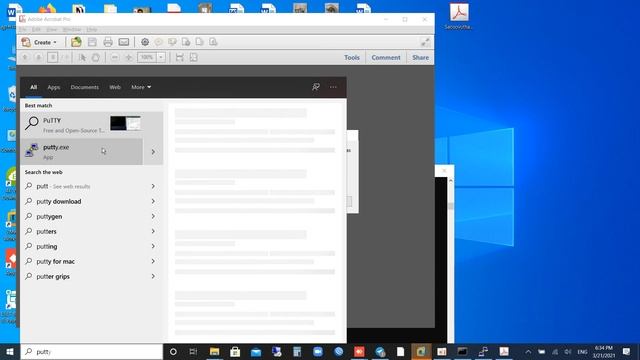Open Acrobat View menu
Screen dimensions: 640x360
tap(51, 29)
